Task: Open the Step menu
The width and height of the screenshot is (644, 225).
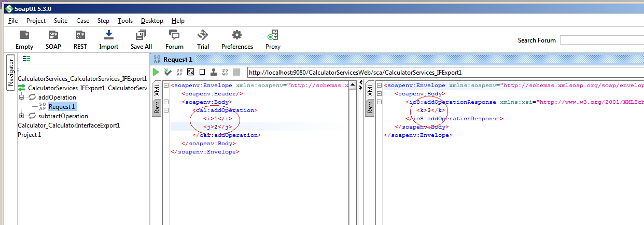Action: coord(103,21)
